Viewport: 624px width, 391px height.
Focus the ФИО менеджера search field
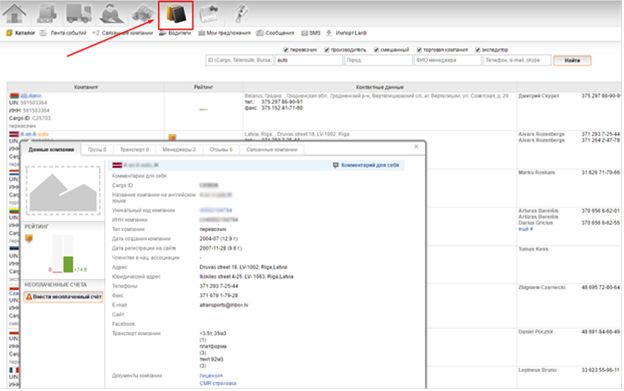(x=447, y=60)
